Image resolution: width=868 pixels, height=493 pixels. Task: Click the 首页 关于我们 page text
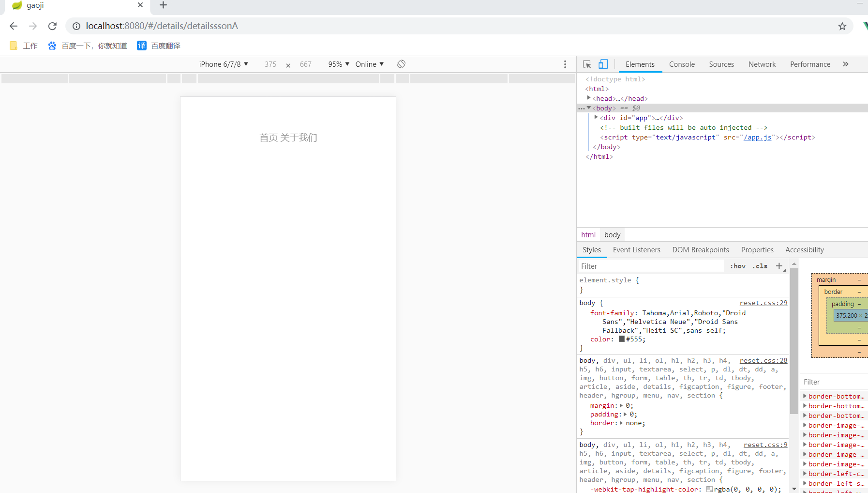tap(288, 138)
